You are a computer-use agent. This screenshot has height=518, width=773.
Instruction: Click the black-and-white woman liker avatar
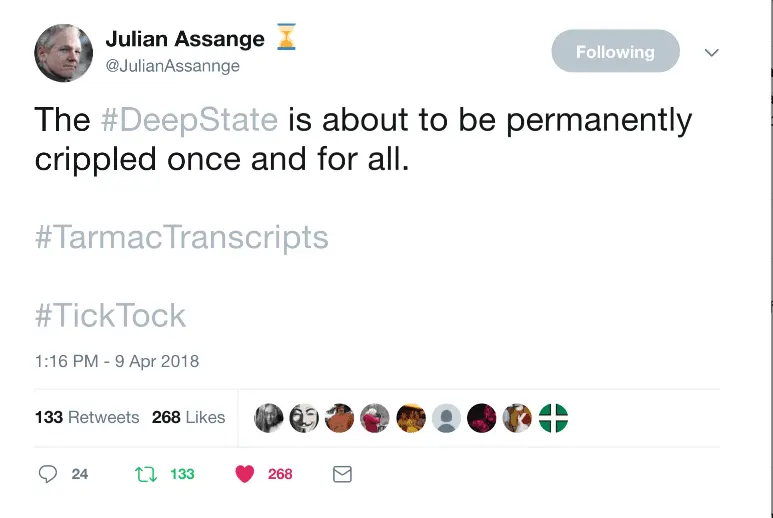[269, 418]
